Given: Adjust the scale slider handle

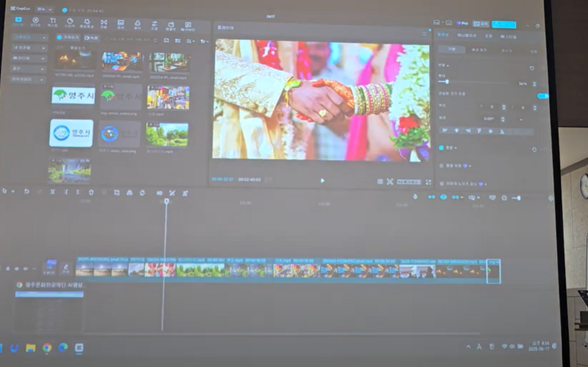Looking at the screenshot, I should 447,81.
